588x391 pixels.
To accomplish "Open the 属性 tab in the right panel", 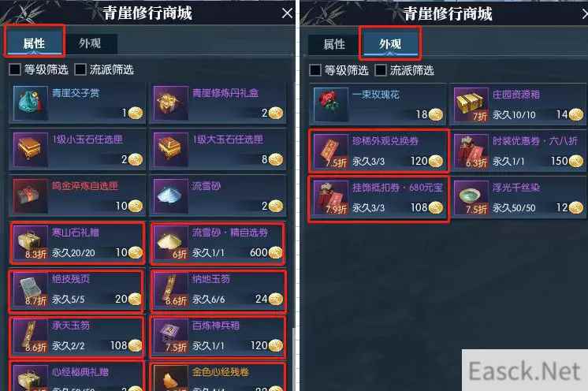I will pos(333,45).
